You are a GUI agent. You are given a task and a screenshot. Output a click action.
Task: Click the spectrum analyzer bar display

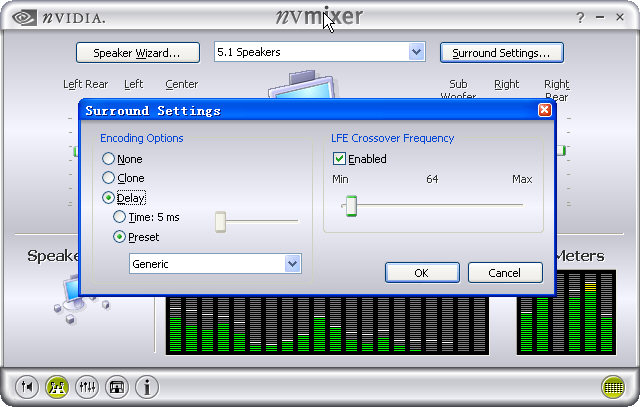pyautogui.click(x=327, y=325)
